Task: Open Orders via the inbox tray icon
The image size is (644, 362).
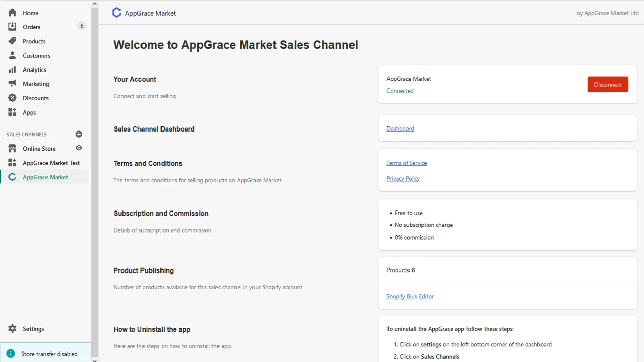Action: pyautogui.click(x=12, y=27)
